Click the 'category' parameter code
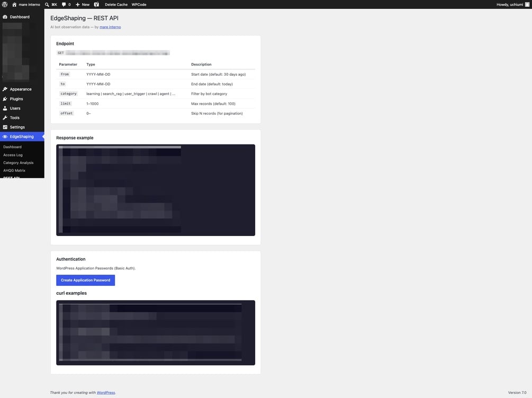Image resolution: width=532 pixels, height=398 pixels. 68,94
